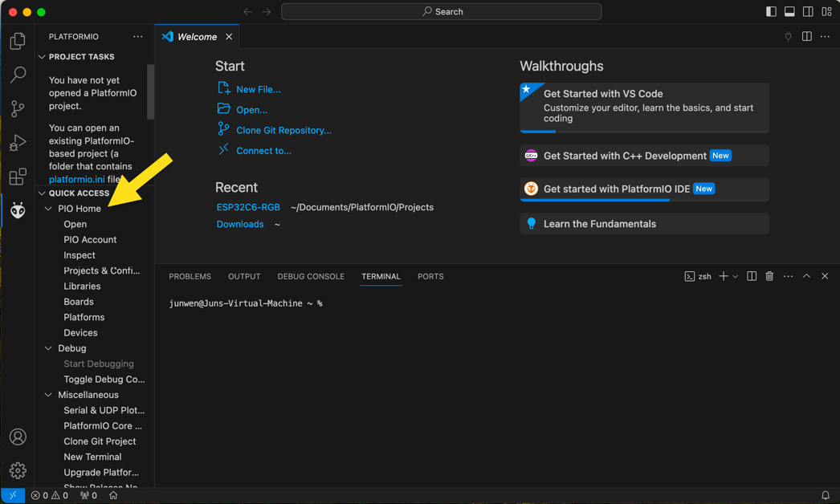
Task: Customize layout from title bar icon
Action: tap(826, 12)
